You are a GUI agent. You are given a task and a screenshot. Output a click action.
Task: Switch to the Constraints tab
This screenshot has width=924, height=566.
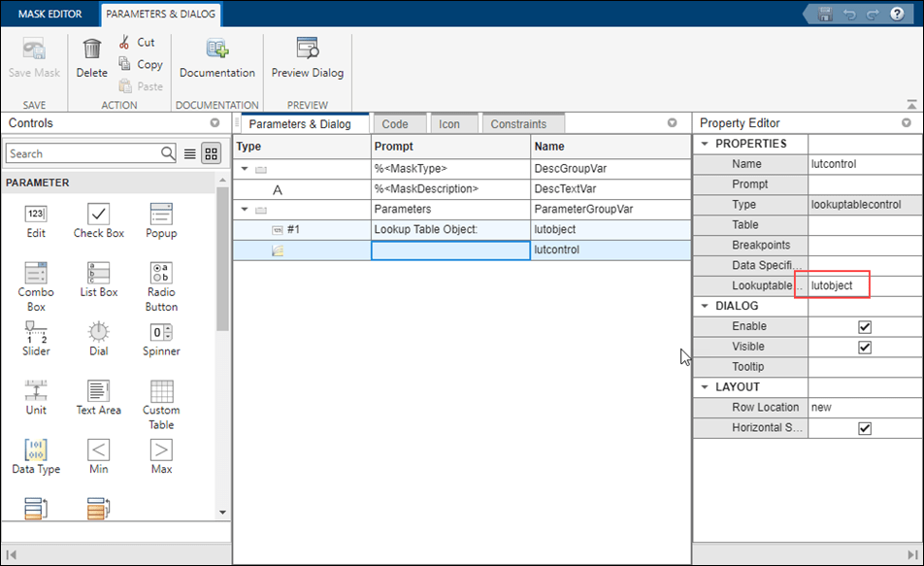(518, 124)
